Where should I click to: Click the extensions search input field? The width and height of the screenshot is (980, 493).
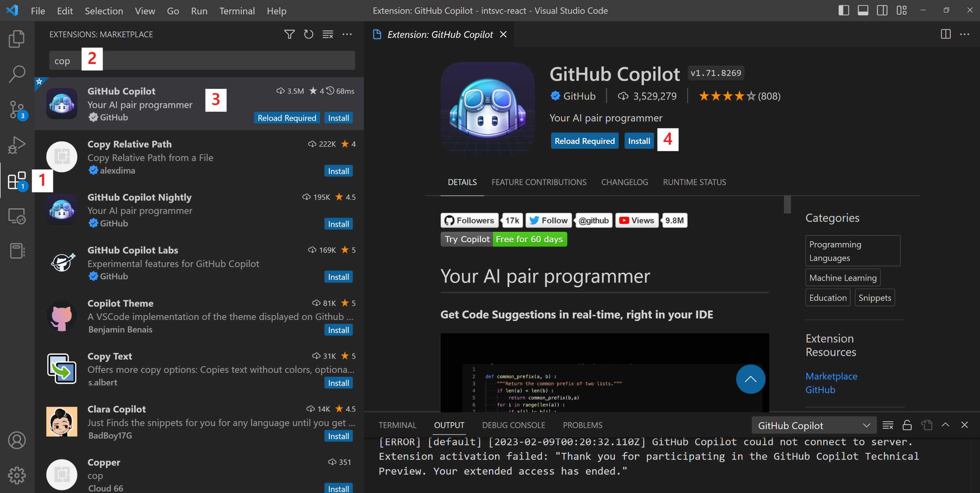click(x=228, y=61)
